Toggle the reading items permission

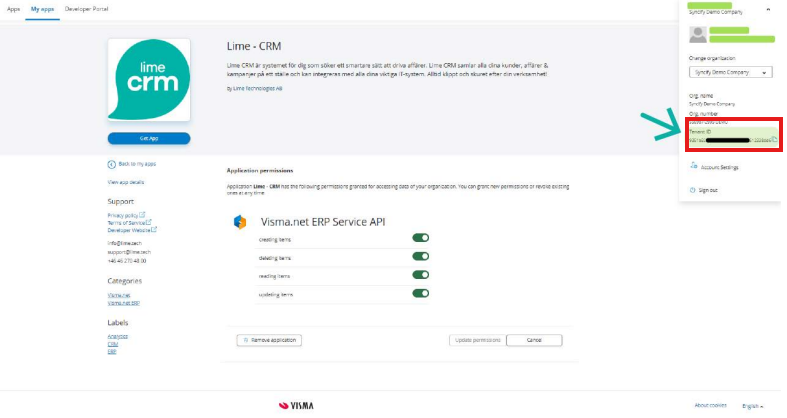click(x=421, y=275)
